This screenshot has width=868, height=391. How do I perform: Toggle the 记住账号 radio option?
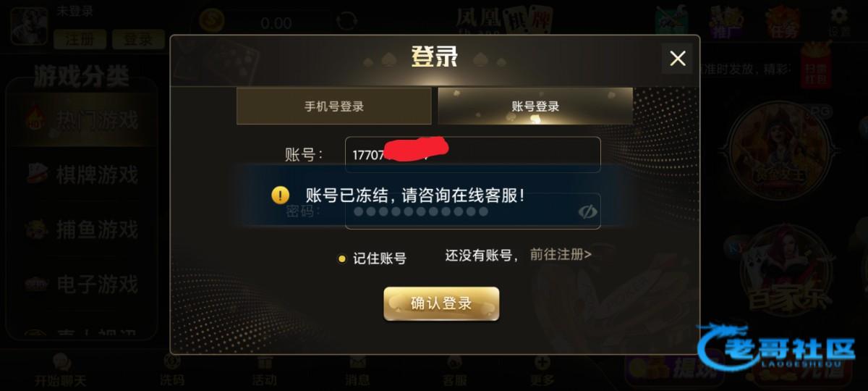342,258
